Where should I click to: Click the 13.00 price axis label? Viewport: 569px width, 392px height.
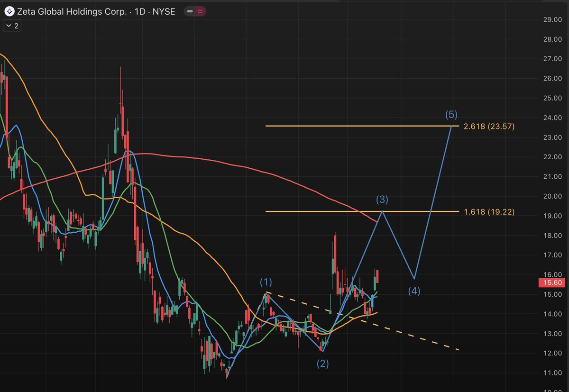click(x=551, y=334)
